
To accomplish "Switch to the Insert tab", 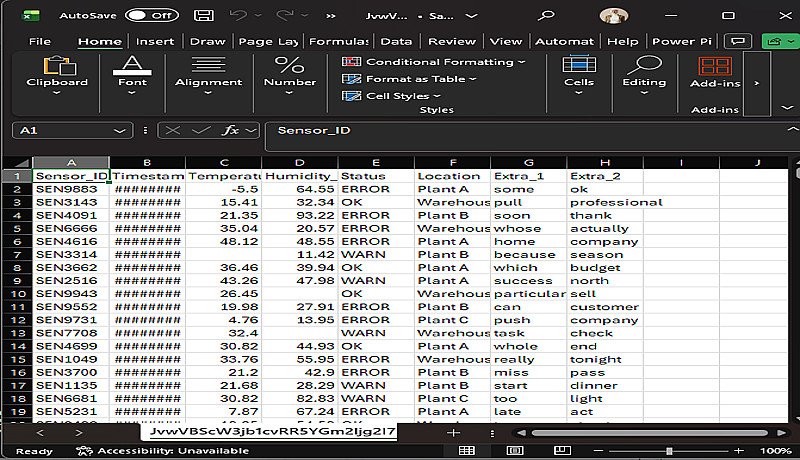I will coord(155,41).
